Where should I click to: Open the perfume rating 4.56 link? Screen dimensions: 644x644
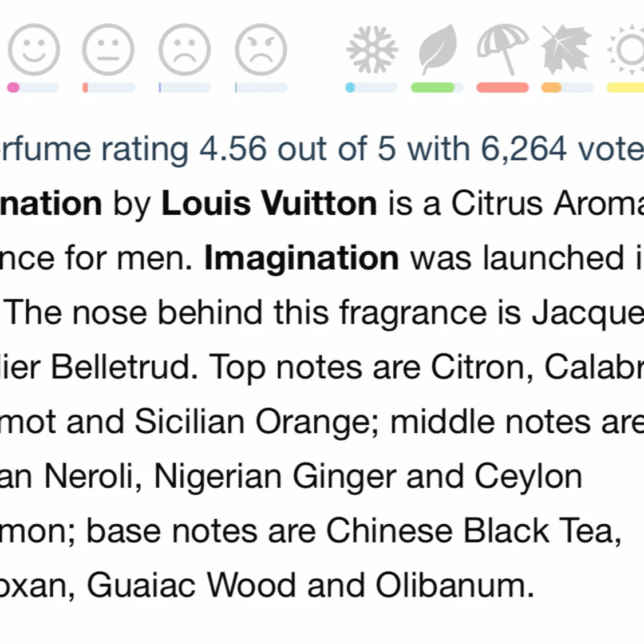click(x=322, y=149)
